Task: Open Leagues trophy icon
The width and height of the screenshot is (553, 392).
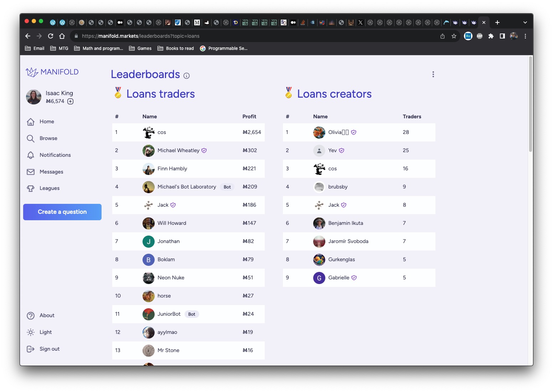Action: point(31,188)
